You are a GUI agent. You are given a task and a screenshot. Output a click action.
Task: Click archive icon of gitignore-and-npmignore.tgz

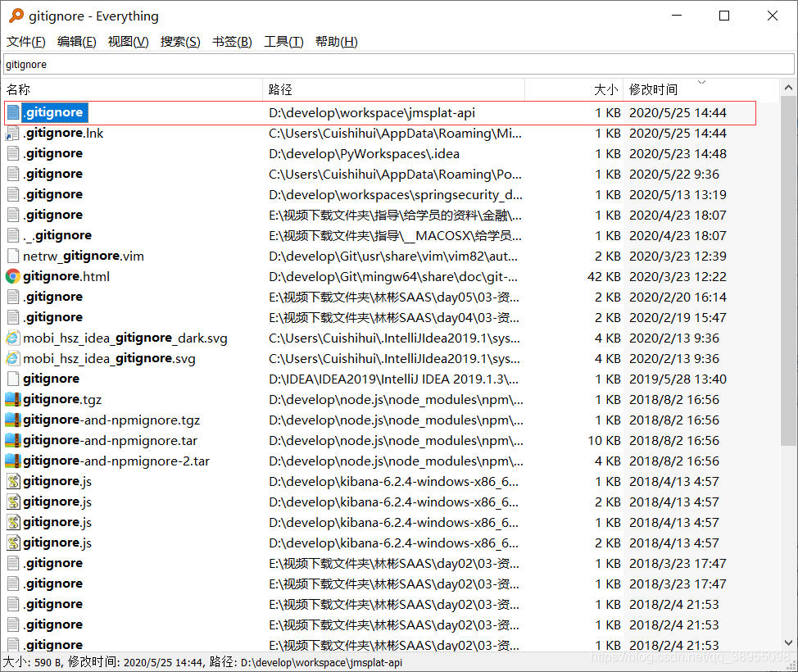pyautogui.click(x=13, y=420)
